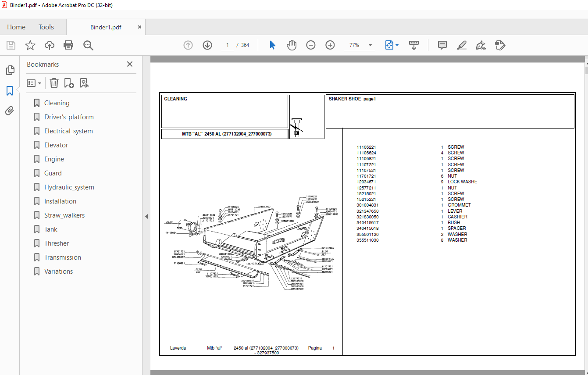Delete the selected bookmark
588x375 pixels.
pyautogui.click(x=54, y=83)
